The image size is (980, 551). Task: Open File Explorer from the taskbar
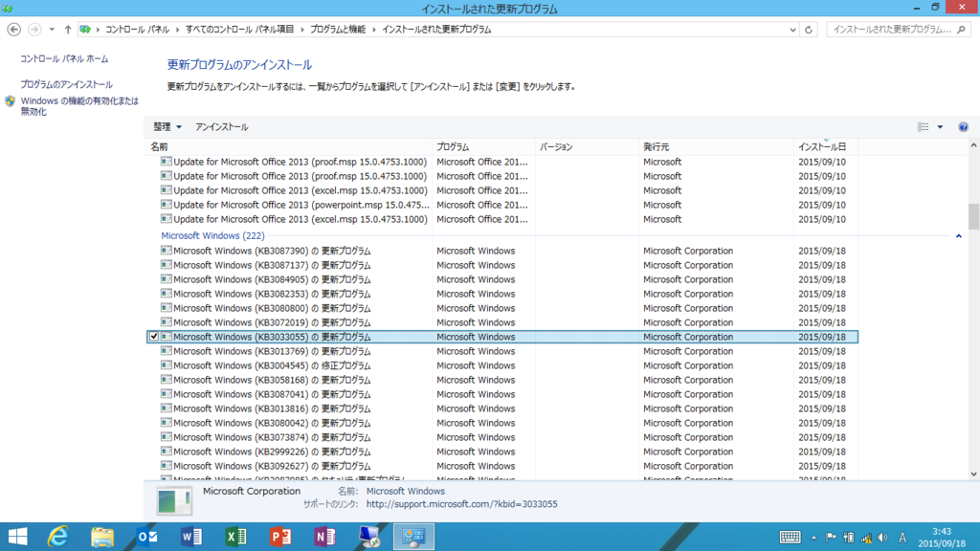point(102,537)
